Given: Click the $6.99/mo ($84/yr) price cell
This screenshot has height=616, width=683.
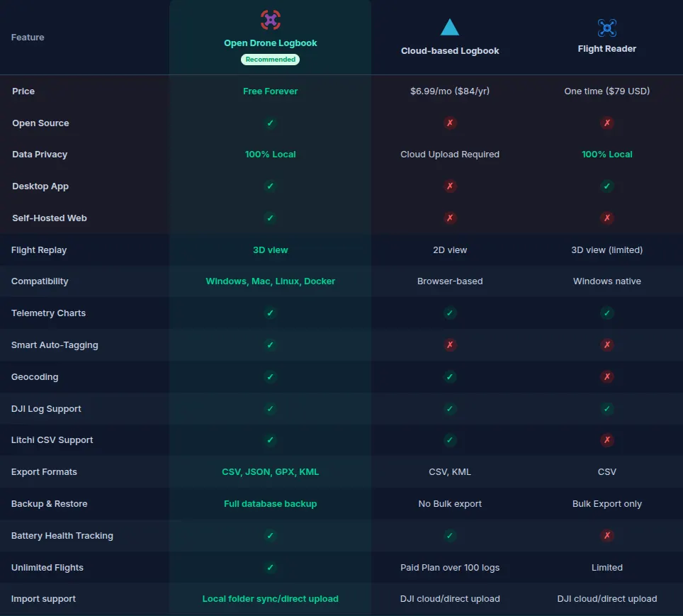Looking at the screenshot, I should (450, 91).
